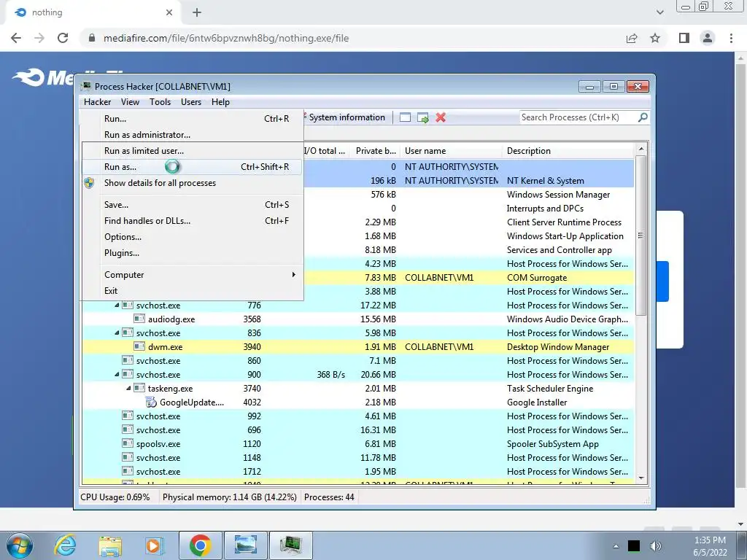Collapse the svchost.exe 776 tree node
Screen dimensions: 747x560
coord(117,306)
